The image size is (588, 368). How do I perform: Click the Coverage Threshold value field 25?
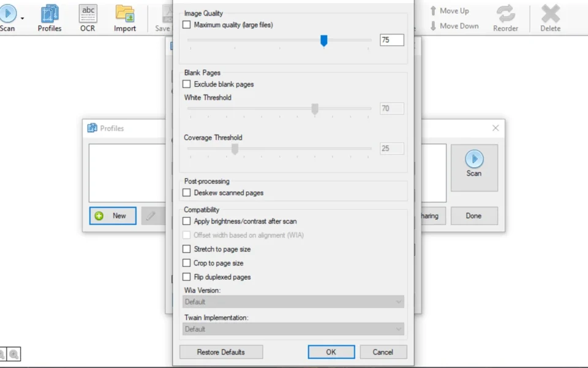391,148
